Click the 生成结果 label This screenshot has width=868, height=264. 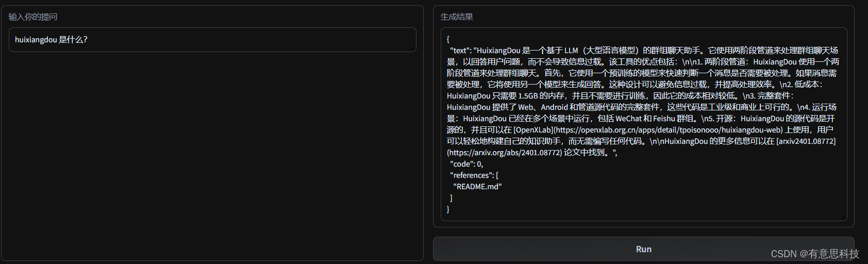click(x=457, y=17)
